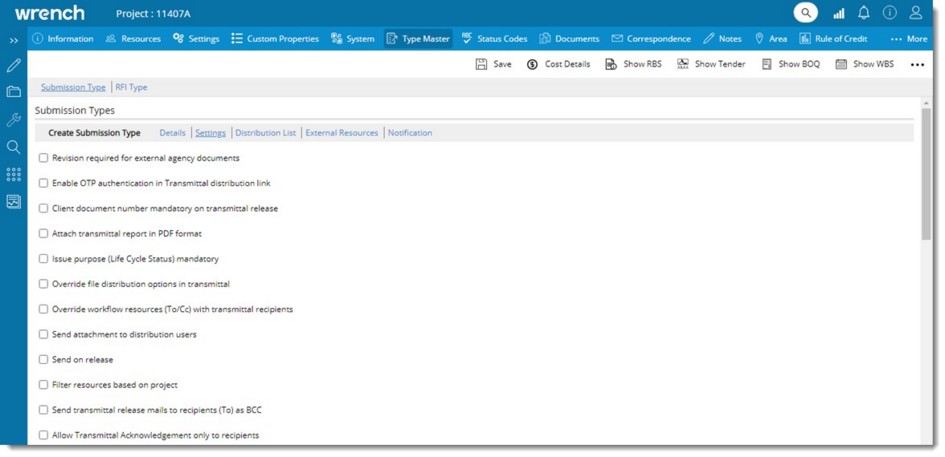Click the Distribution List link
The image size is (945, 457).
tap(265, 133)
